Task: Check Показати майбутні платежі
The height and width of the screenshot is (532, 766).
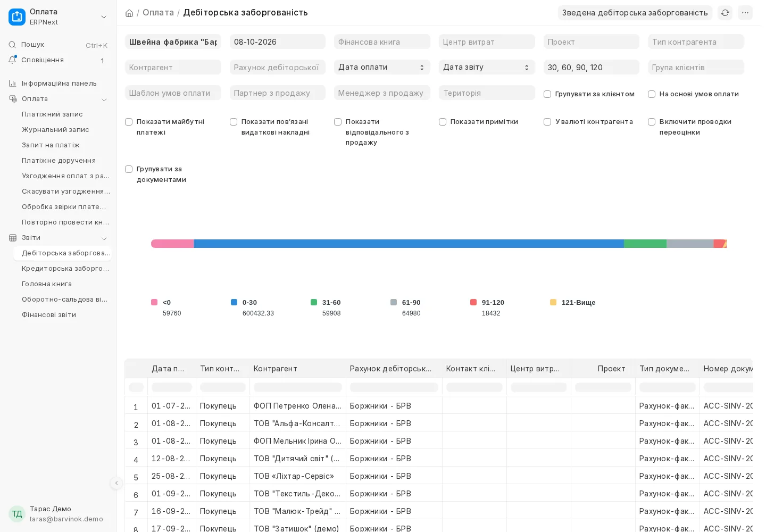Action: click(129, 122)
